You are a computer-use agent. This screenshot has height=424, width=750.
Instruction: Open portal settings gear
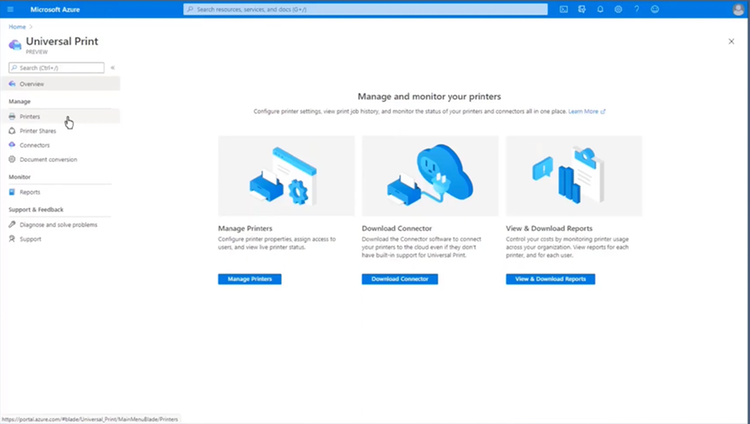[x=618, y=9]
